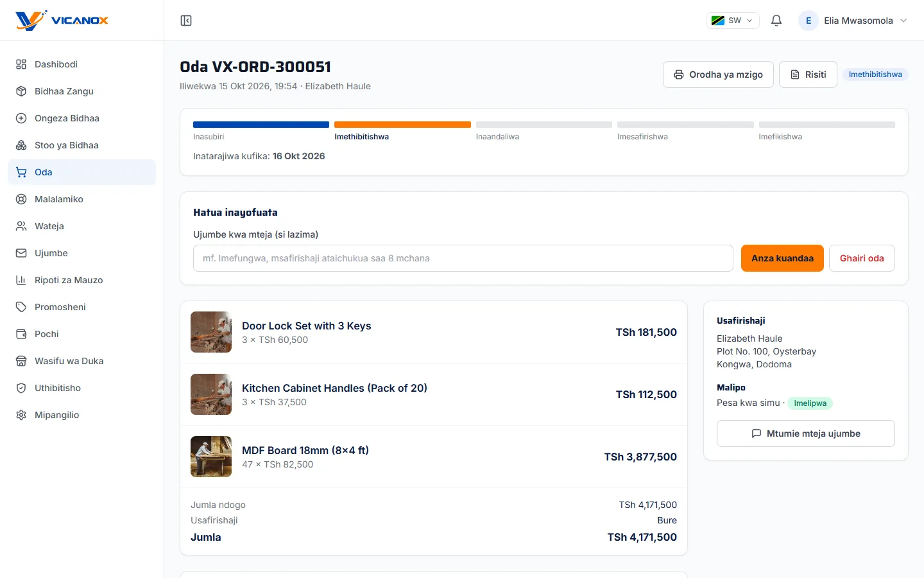Viewport: 924px width, 578px height.
Task: Click Orodha ya mzigo button
Action: pyautogui.click(x=718, y=74)
